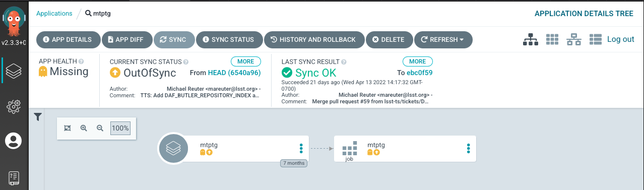The image size is (644, 190).
Task: Zoom out on the resource tree
Action: (100, 128)
